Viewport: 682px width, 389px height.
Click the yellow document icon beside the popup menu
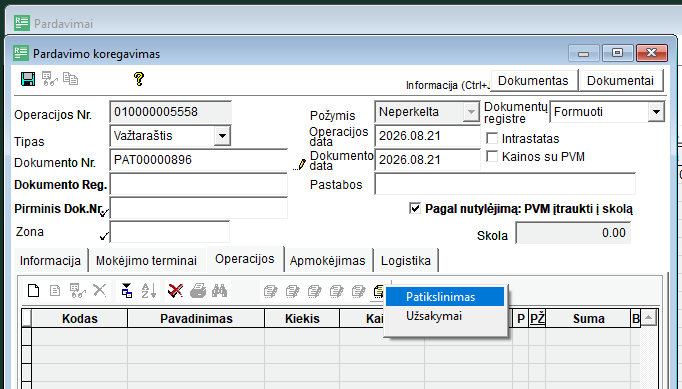coord(378,291)
